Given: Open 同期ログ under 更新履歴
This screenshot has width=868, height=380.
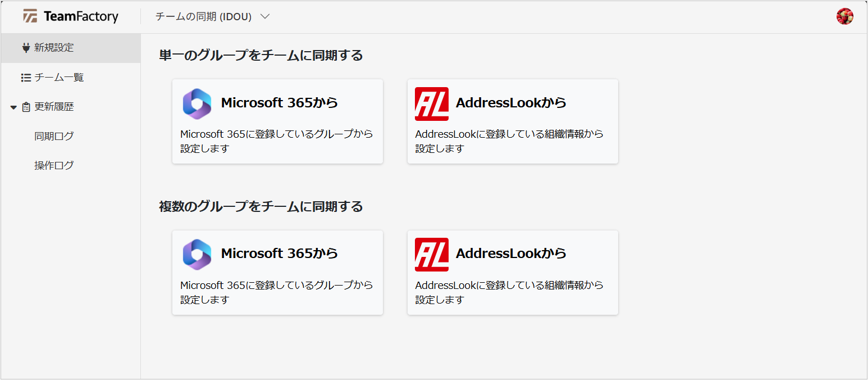Looking at the screenshot, I should (54, 136).
